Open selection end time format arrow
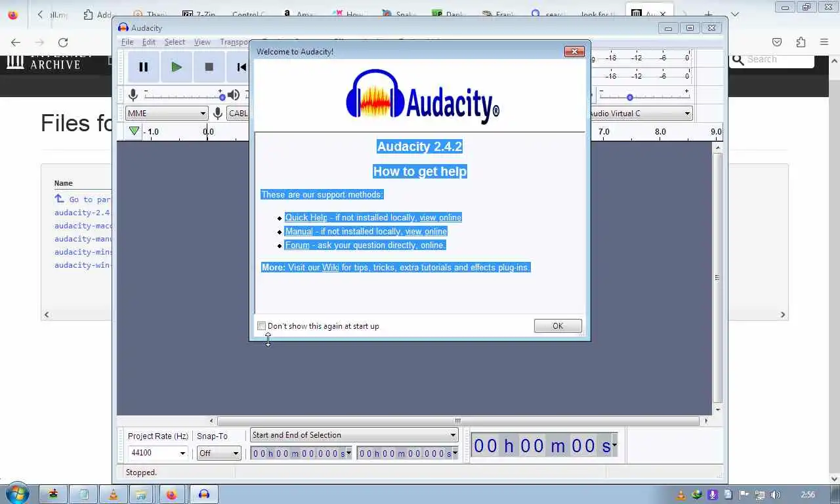Screen dimensions: 840x504 click(455, 453)
